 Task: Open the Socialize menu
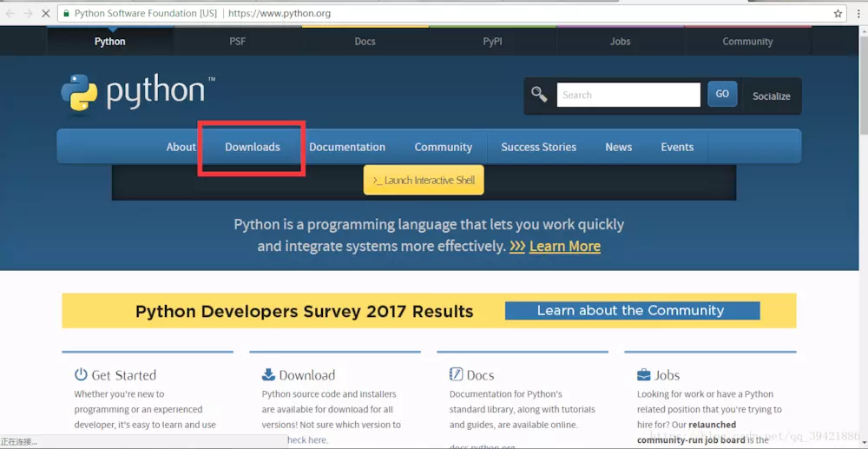(x=771, y=96)
